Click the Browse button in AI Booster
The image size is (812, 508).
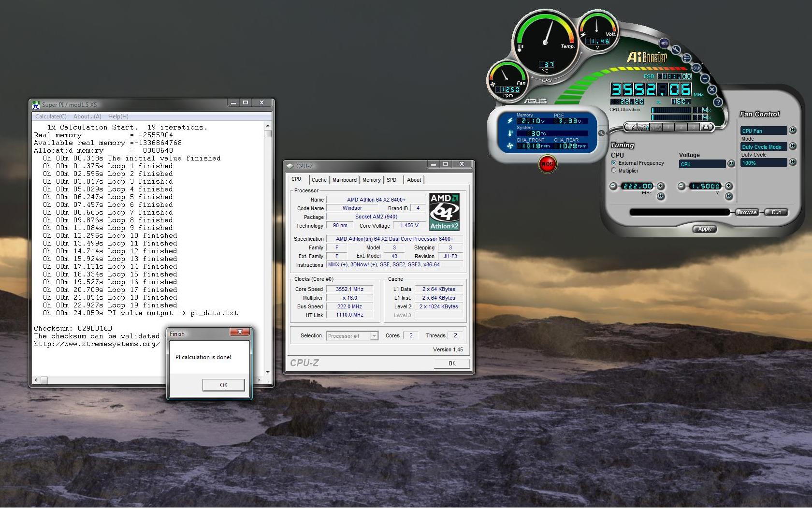click(x=747, y=212)
